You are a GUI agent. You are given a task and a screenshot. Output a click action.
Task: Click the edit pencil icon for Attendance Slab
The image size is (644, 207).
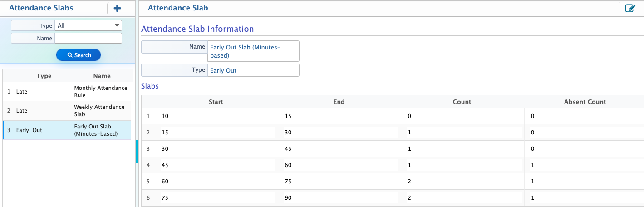tap(630, 8)
